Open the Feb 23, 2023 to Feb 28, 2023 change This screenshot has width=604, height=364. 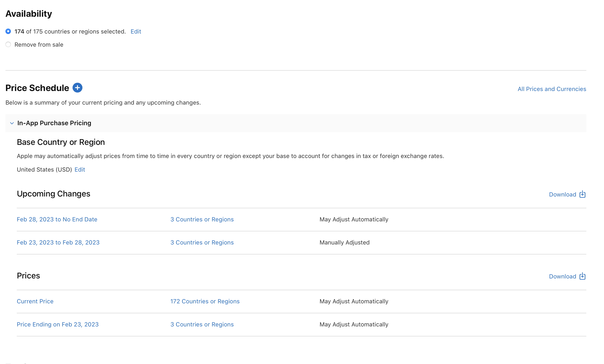point(58,242)
